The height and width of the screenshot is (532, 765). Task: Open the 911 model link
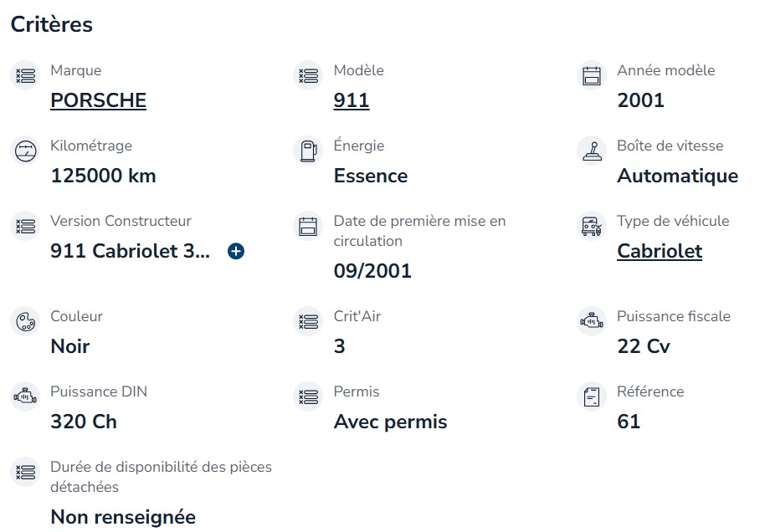point(352,100)
